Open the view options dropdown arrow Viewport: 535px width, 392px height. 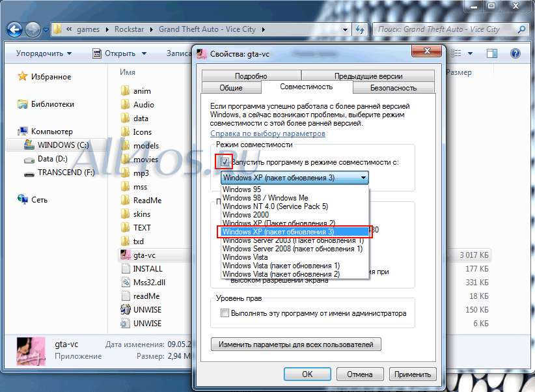pos(470,53)
